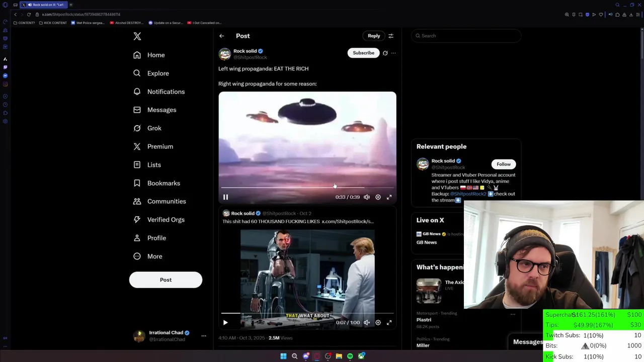Screen dimensions: 644x362
Task: Play the quoted robot video
Action: point(225,322)
